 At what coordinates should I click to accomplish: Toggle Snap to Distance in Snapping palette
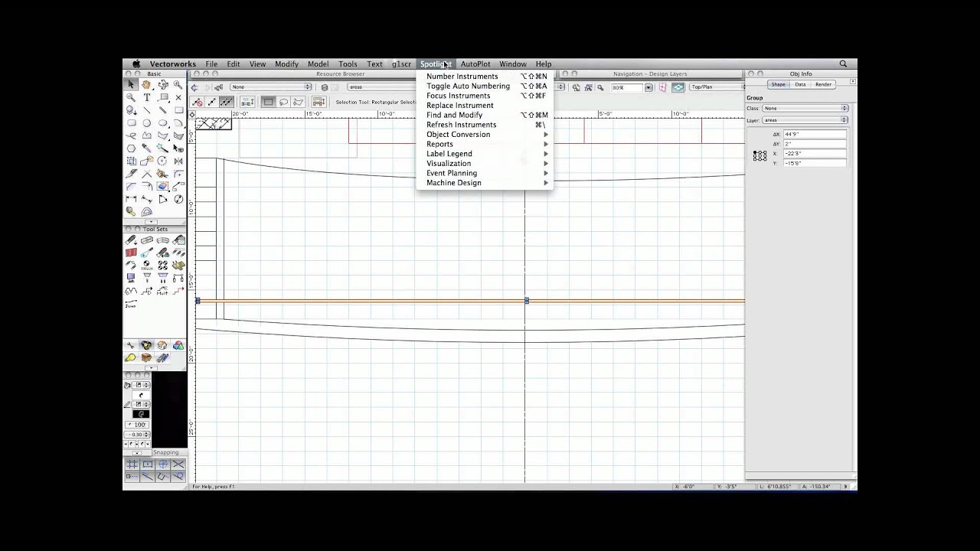click(x=147, y=476)
